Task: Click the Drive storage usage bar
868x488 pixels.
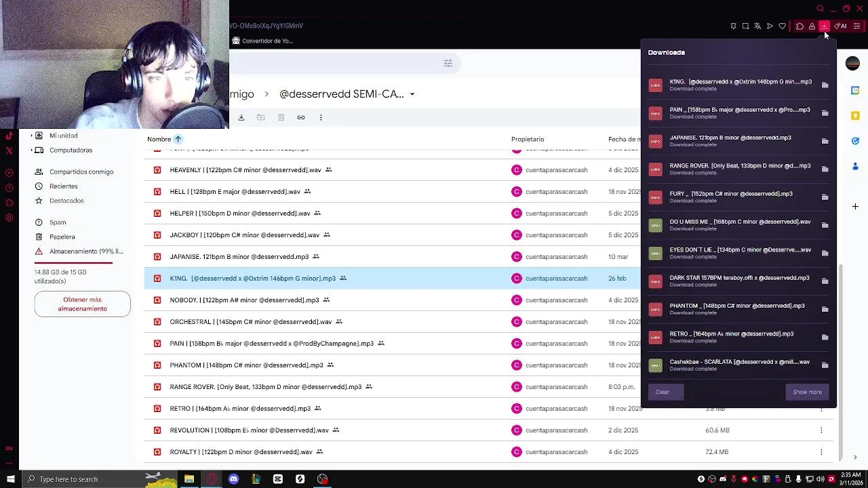Action: tap(73, 262)
